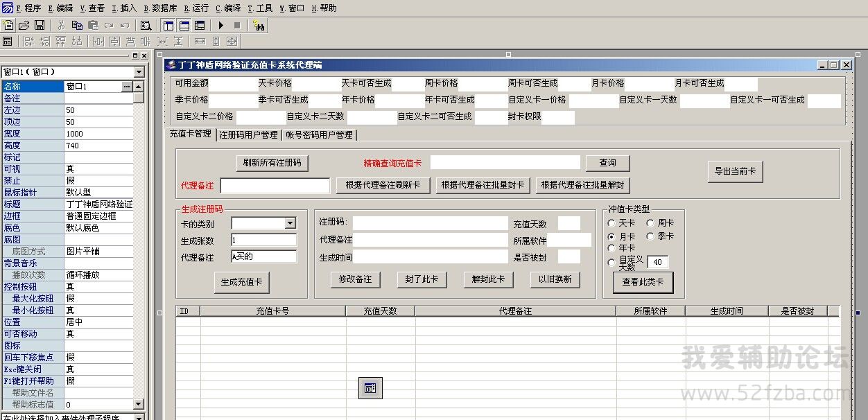Click the undo arrow toolbar icon

125,25
